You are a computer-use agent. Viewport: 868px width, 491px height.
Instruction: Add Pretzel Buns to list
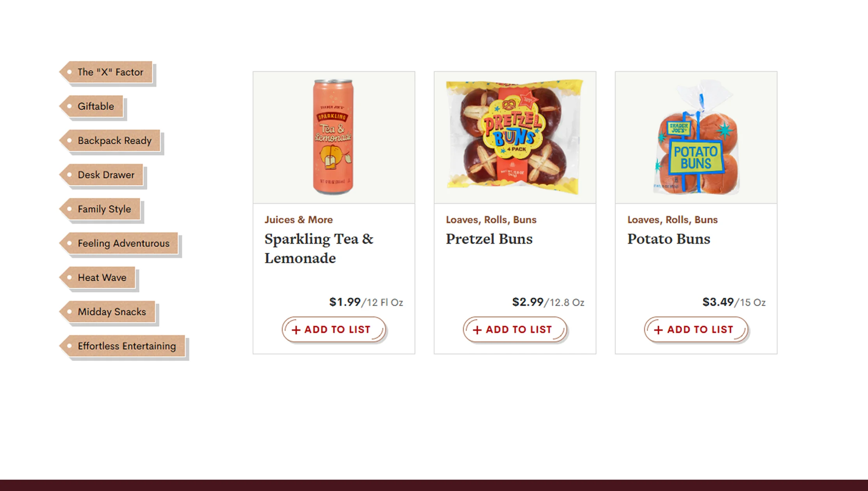click(515, 330)
